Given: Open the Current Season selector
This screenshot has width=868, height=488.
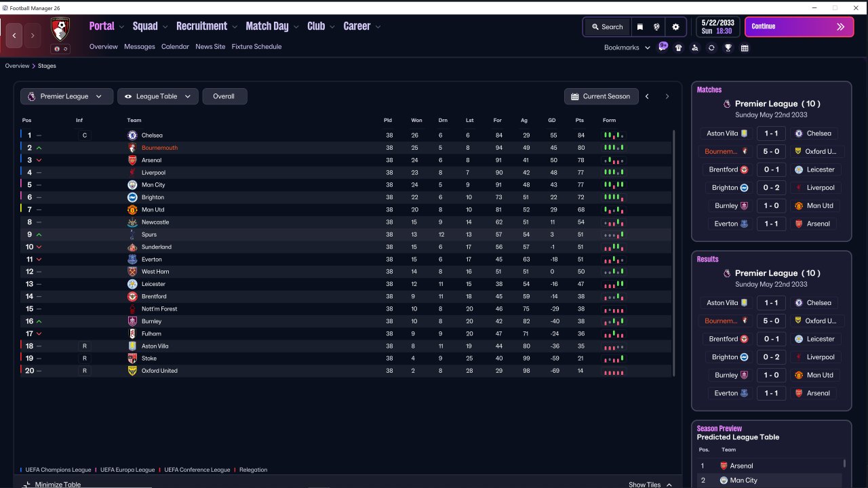Looking at the screenshot, I should click(601, 96).
